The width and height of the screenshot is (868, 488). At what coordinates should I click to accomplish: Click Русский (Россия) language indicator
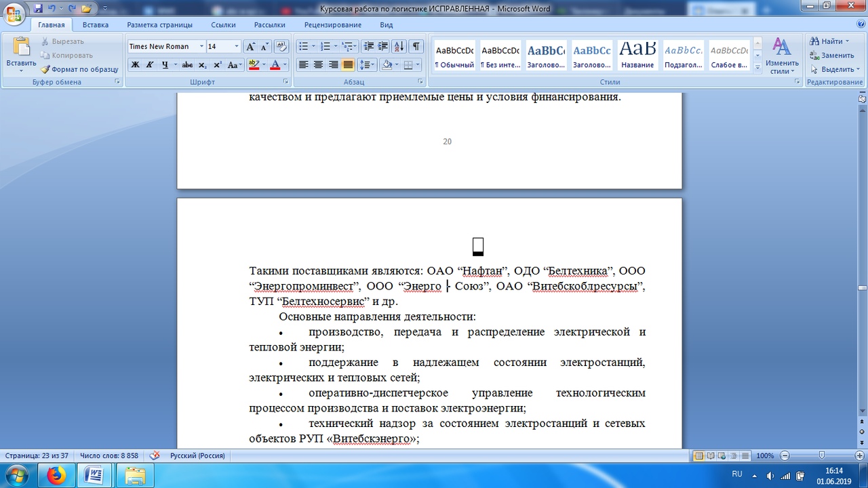click(197, 456)
